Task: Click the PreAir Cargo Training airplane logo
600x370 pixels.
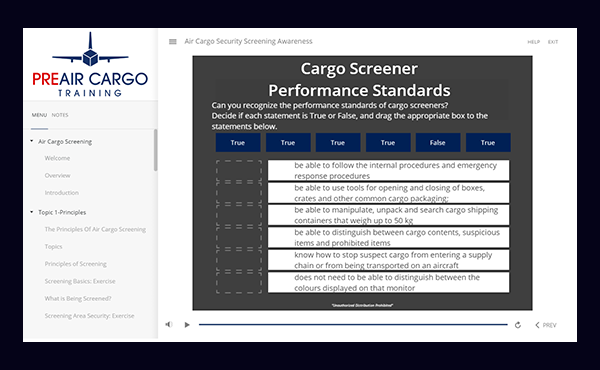Action: click(x=90, y=64)
